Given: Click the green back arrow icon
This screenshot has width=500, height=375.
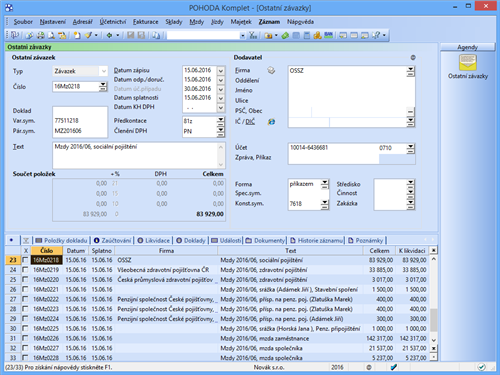Looking at the screenshot, I should (x=109, y=35).
